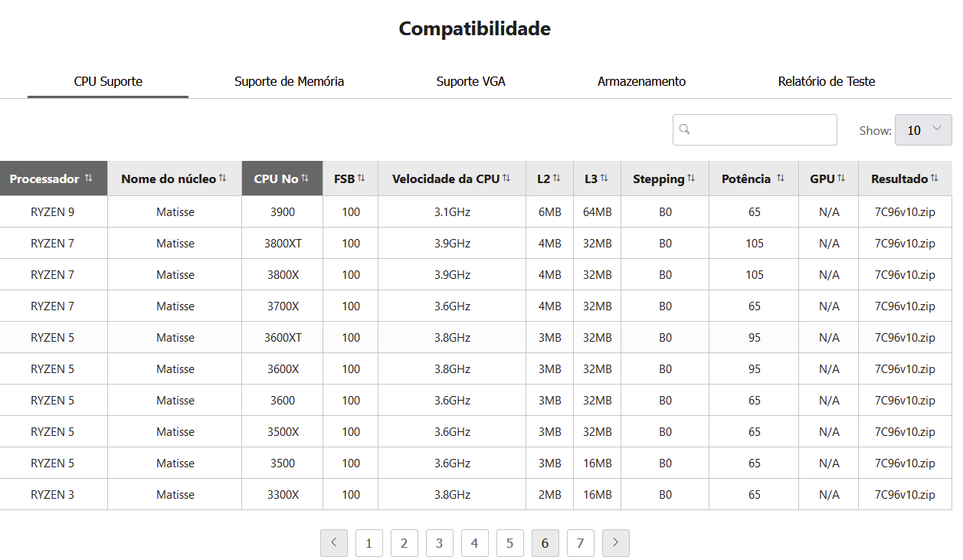Click the 3800X cell

(x=282, y=275)
